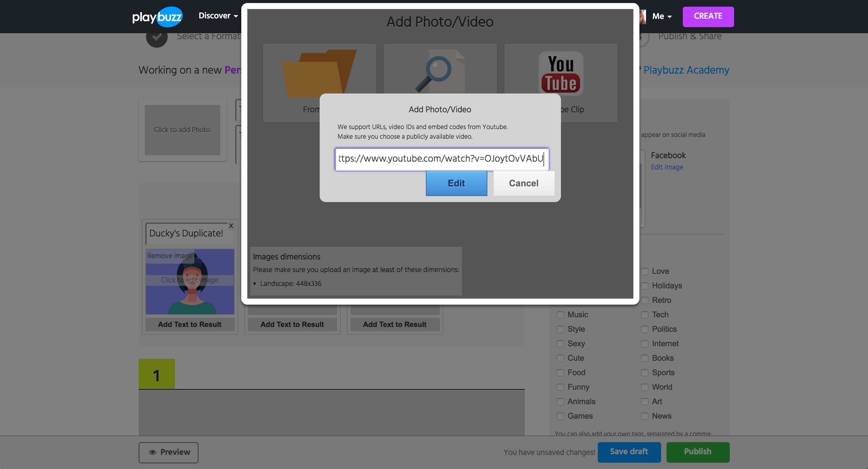Toggle the Games tag checkbox

(x=560, y=416)
